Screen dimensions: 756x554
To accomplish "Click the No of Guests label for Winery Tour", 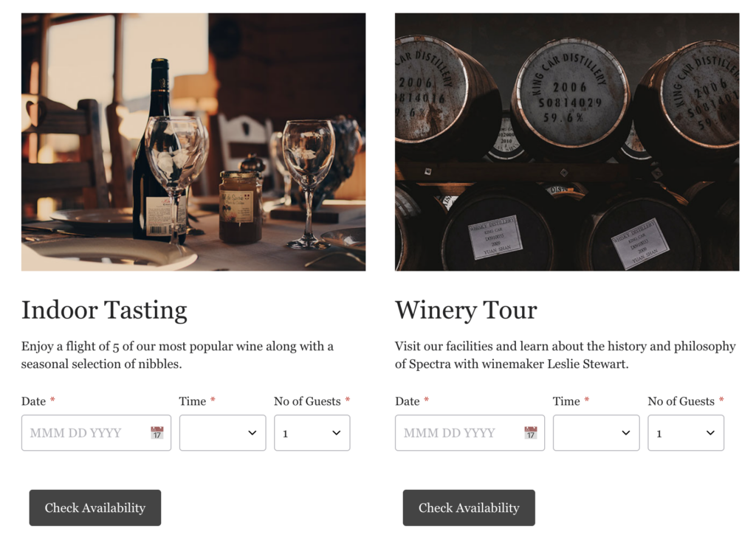I will pos(681,401).
